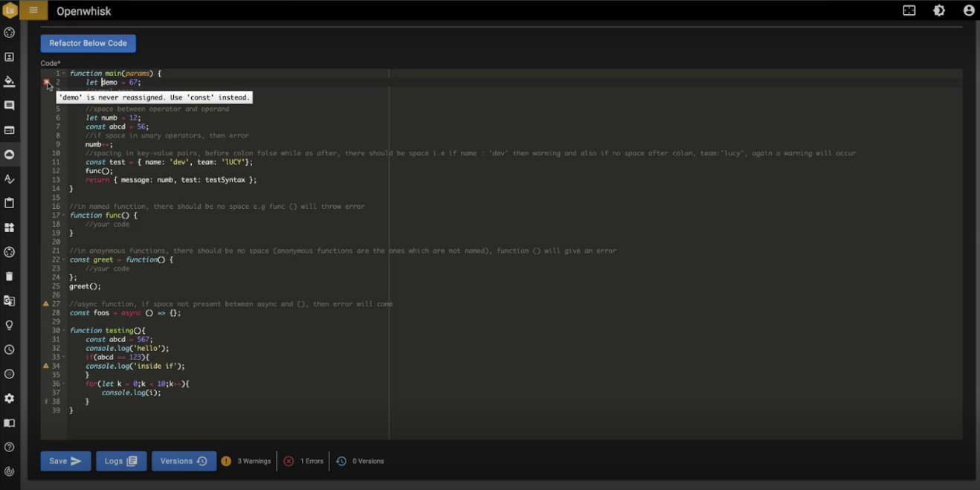980x490 pixels.
Task: Collapse the testing function fold at line 30
Action: coord(64,331)
